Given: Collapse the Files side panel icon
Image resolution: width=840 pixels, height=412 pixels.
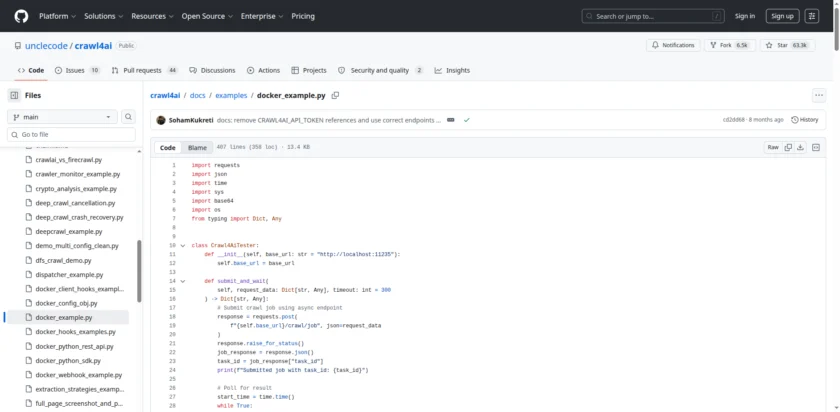Looking at the screenshot, I should coord(14,95).
